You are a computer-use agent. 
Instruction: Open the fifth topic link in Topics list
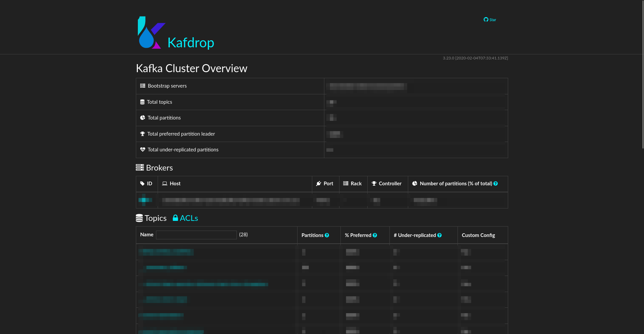click(161, 315)
